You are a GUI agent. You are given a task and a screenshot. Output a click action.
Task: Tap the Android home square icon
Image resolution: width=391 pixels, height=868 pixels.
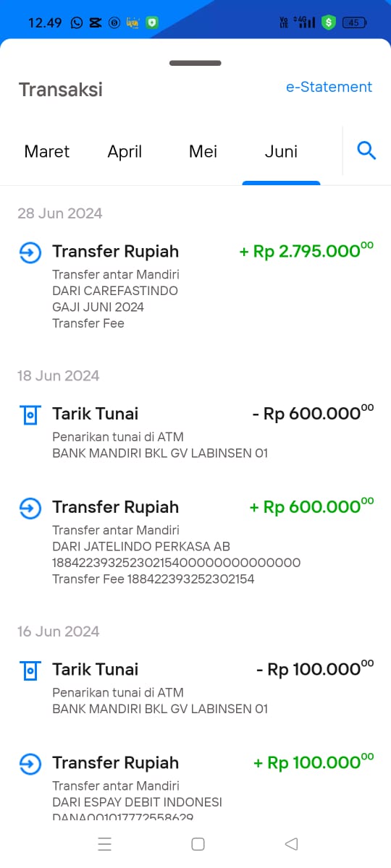point(198,843)
